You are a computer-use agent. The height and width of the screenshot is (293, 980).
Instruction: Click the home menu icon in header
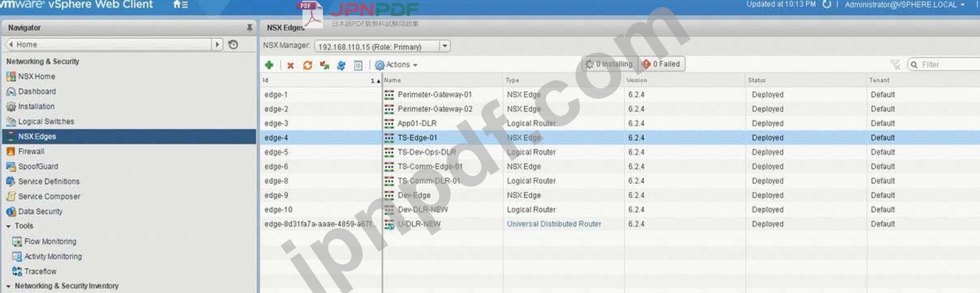click(180, 4)
